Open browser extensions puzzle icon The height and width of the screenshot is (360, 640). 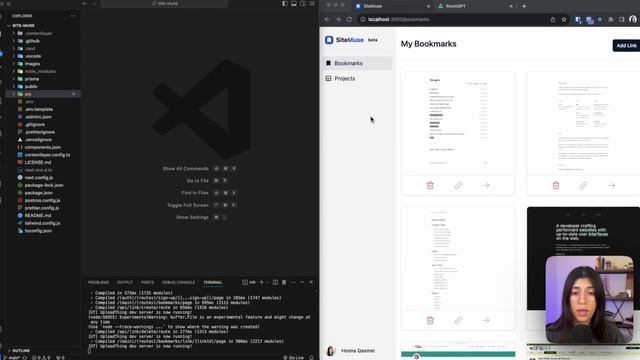pos(611,19)
